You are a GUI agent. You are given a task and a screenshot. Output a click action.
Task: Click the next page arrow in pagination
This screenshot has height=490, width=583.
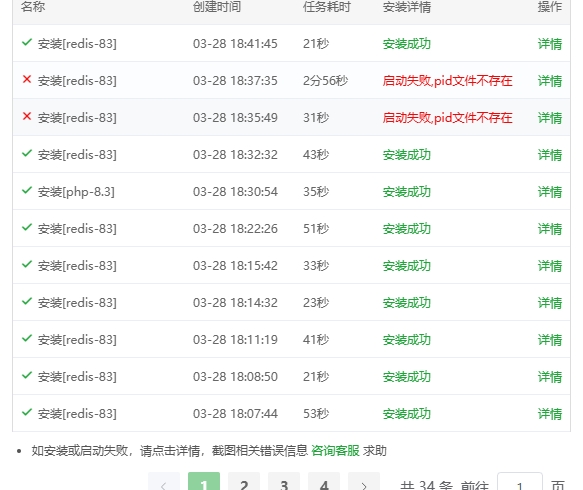click(364, 484)
